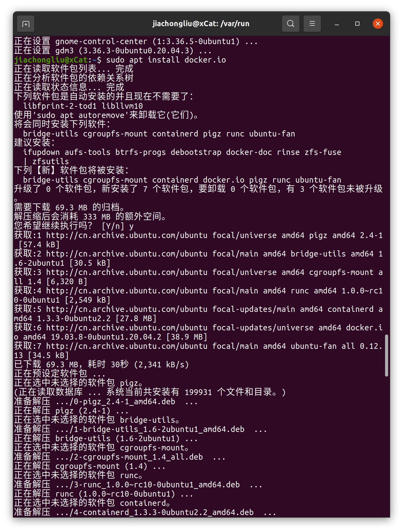403x532 pixels.
Task: Open the terminal search tool
Action: coord(290,24)
